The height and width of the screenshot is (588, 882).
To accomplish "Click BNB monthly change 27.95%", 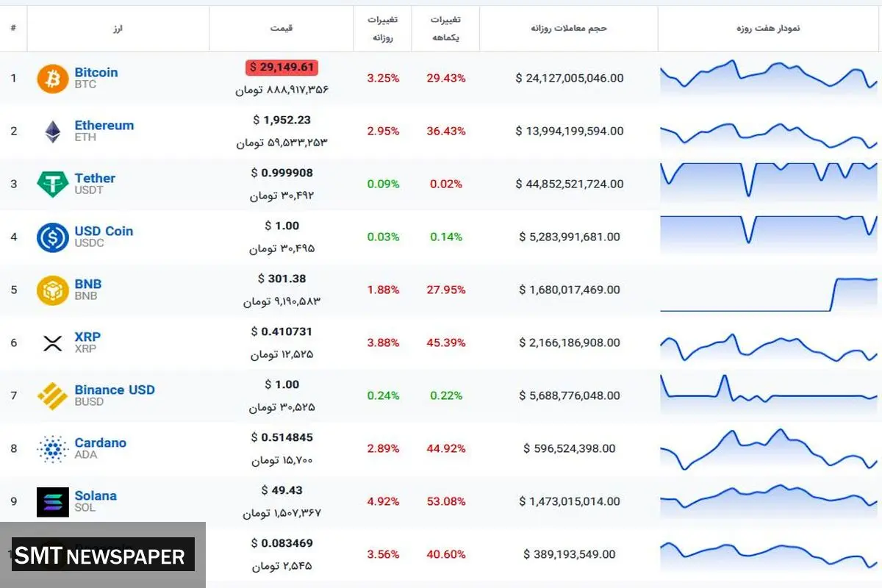I will point(445,290).
